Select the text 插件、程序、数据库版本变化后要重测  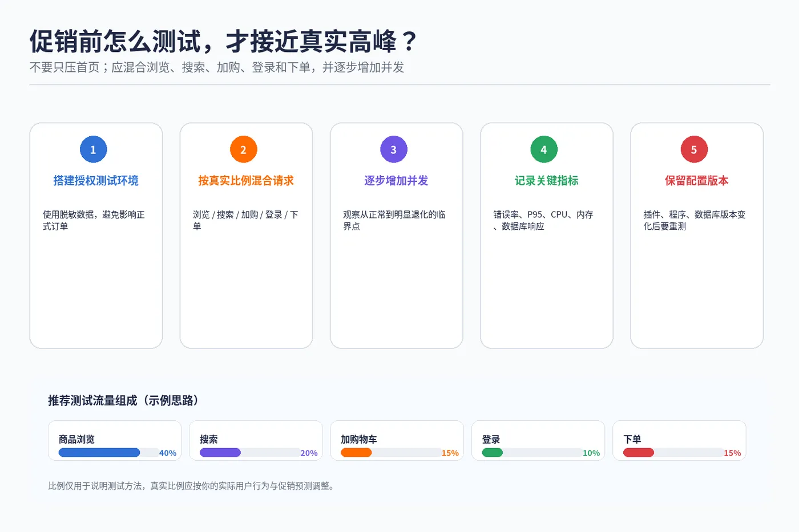[695, 220]
